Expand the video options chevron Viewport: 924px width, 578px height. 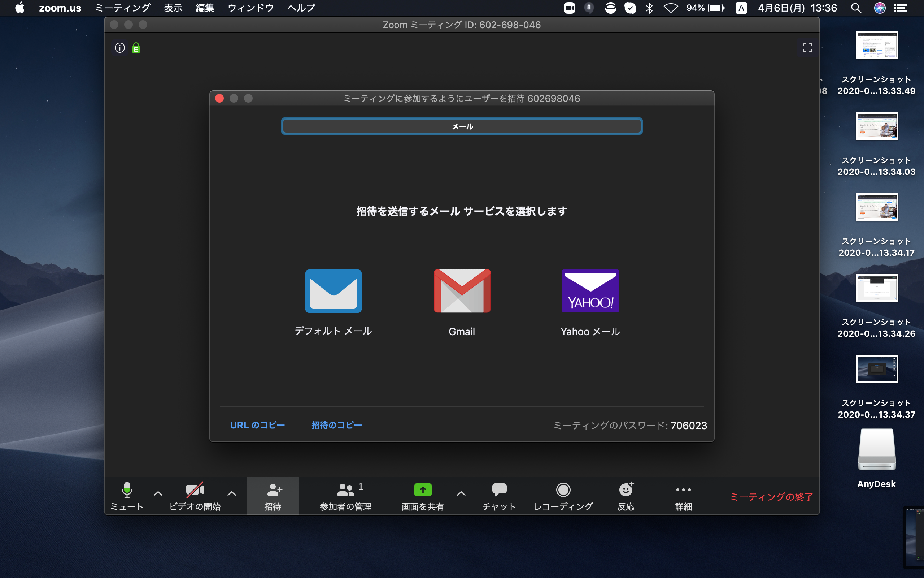(231, 493)
